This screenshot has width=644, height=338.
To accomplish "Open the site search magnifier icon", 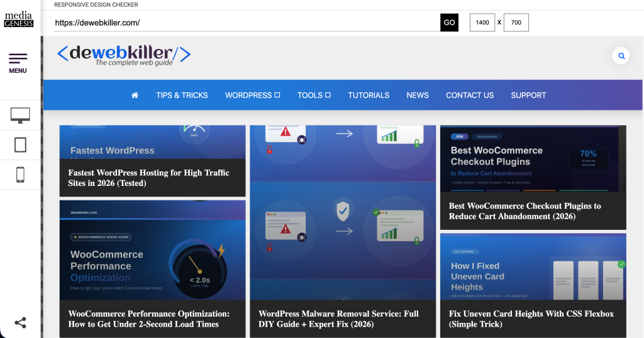I will pos(621,56).
